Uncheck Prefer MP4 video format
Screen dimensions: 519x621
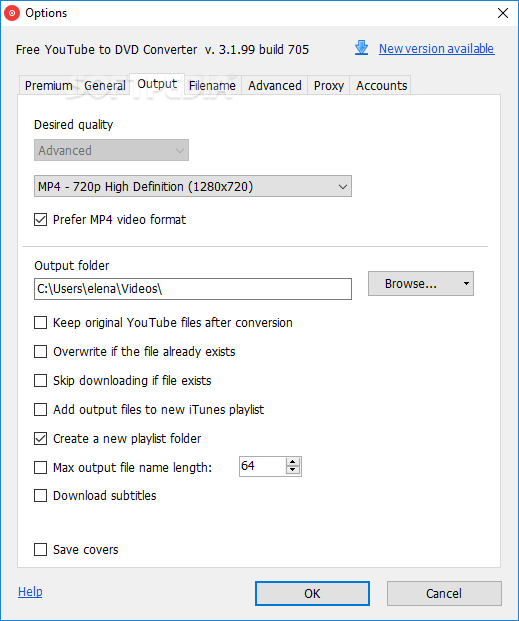coord(40,219)
